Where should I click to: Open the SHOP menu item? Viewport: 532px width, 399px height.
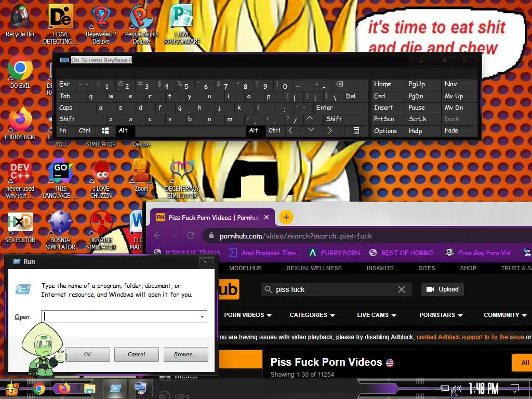(468, 268)
